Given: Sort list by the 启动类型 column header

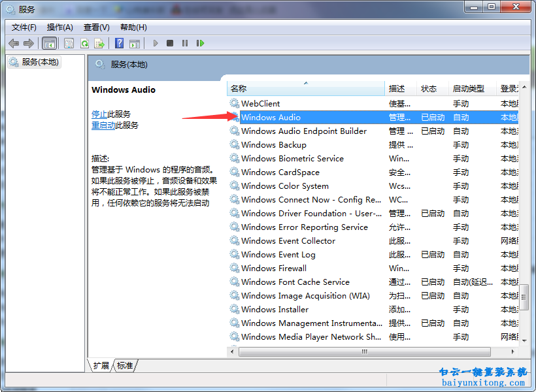Looking at the screenshot, I should (x=469, y=89).
